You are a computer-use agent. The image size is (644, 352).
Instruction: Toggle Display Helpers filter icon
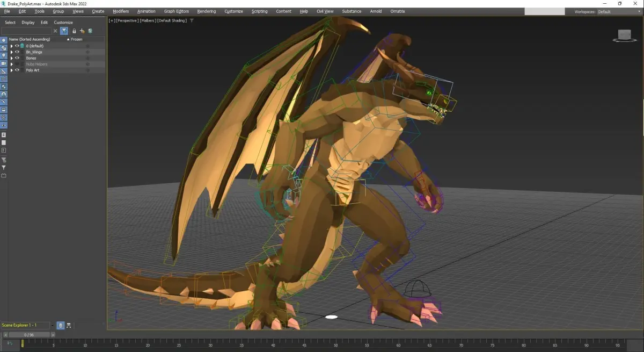4,71
